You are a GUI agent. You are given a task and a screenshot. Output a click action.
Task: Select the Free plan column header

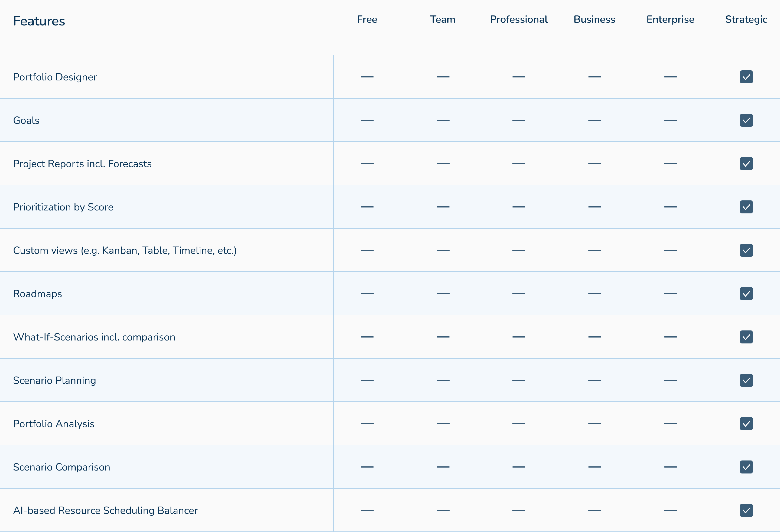(x=367, y=20)
